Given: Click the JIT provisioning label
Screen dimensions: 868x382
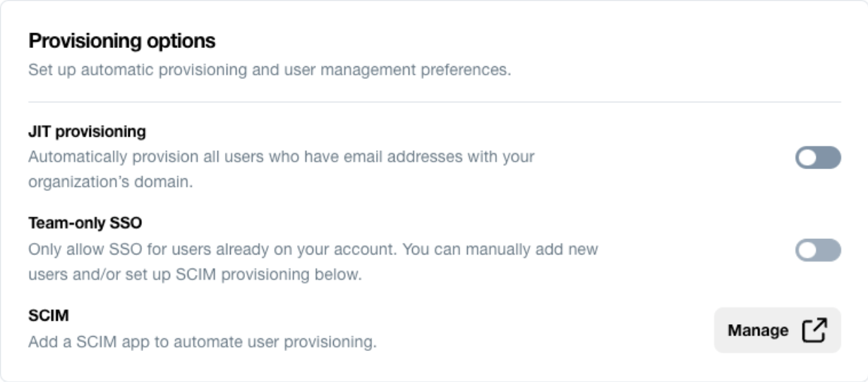Looking at the screenshot, I should [87, 132].
